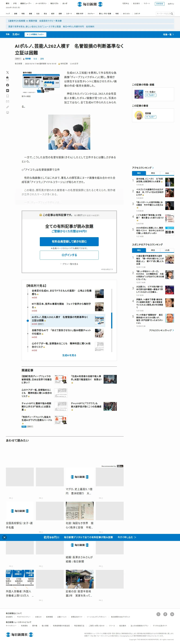Viewport: 180px width, 644px height.
Task: Open 政治 in main navigation
Action: click(x=45, y=14)
